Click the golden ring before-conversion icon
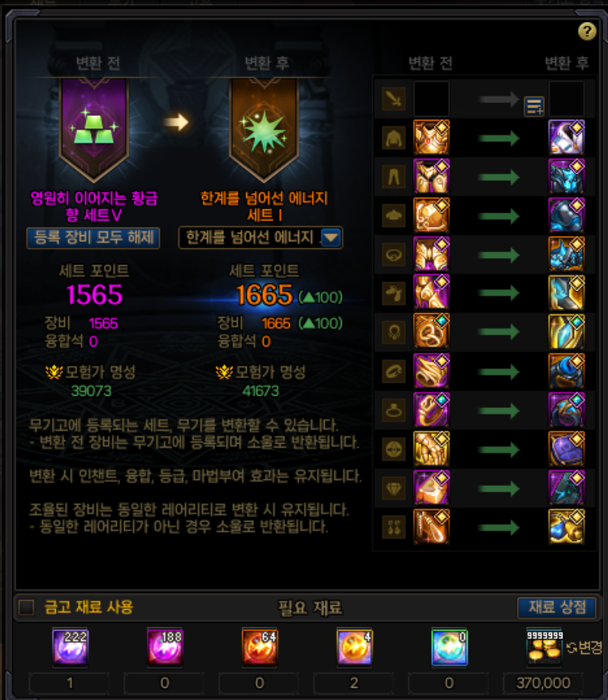This screenshot has height=700, width=608. click(431, 410)
